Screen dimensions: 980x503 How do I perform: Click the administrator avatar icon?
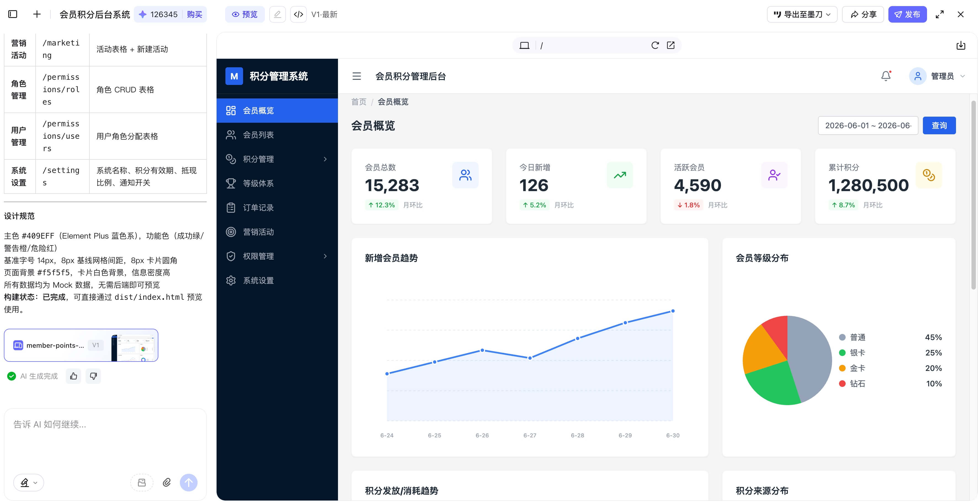[918, 76]
